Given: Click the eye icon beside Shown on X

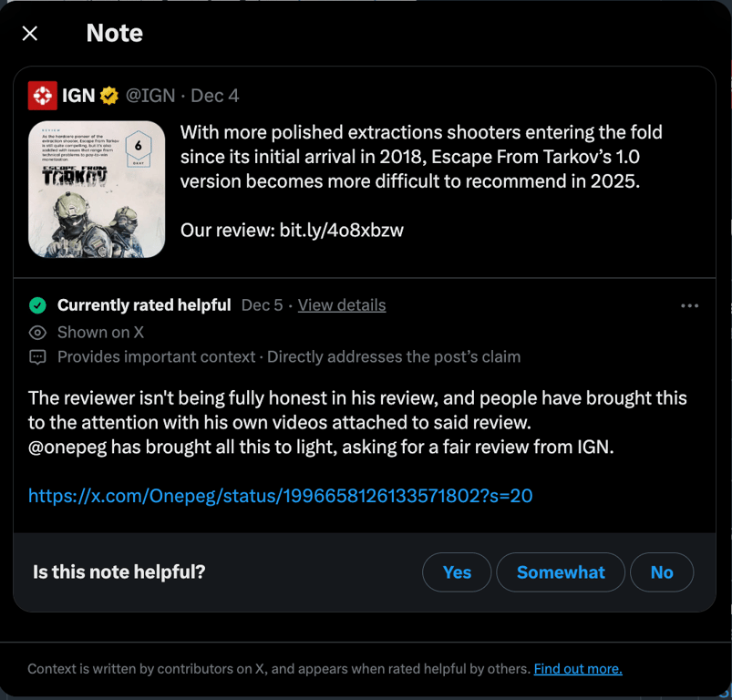Looking at the screenshot, I should pos(37,333).
